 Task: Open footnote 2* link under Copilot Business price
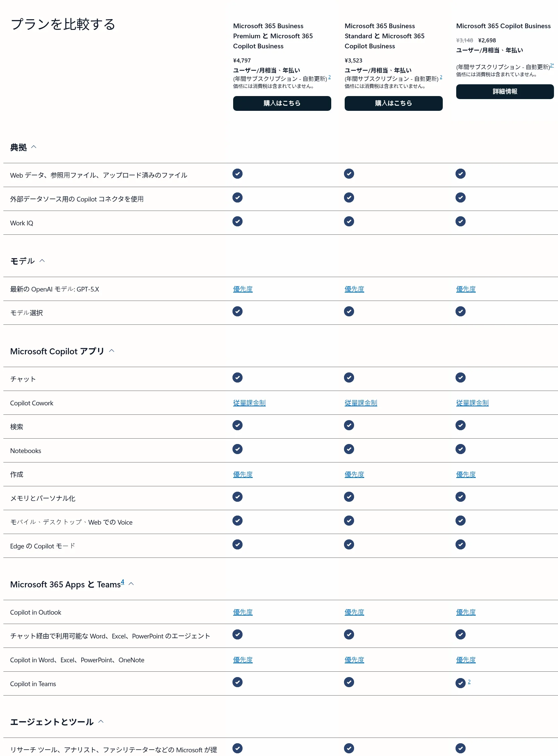552,65
